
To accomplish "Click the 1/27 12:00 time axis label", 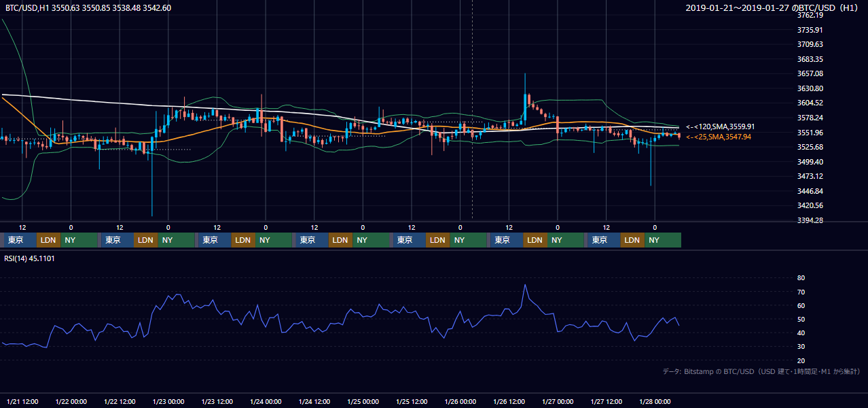I will coord(607,401).
